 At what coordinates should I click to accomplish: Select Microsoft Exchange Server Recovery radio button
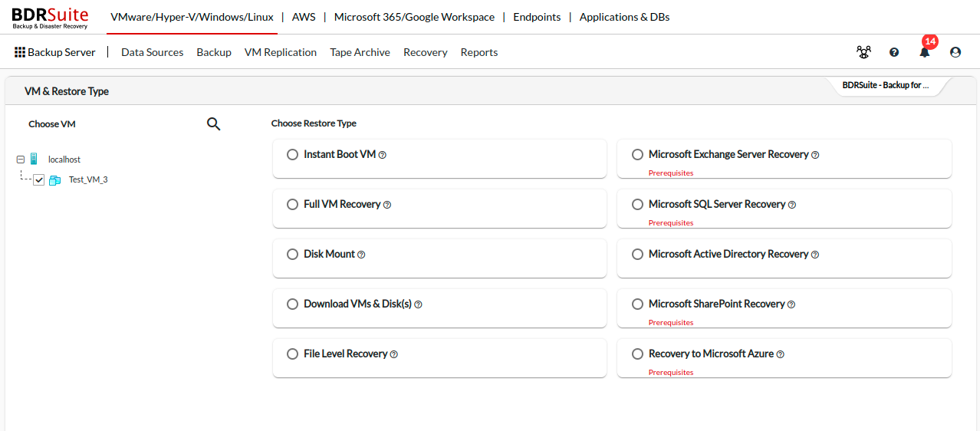637,154
